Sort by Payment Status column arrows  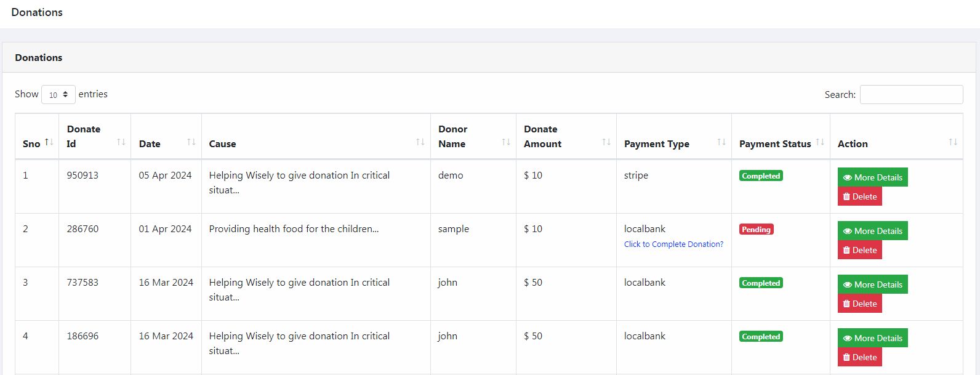(820, 142)
